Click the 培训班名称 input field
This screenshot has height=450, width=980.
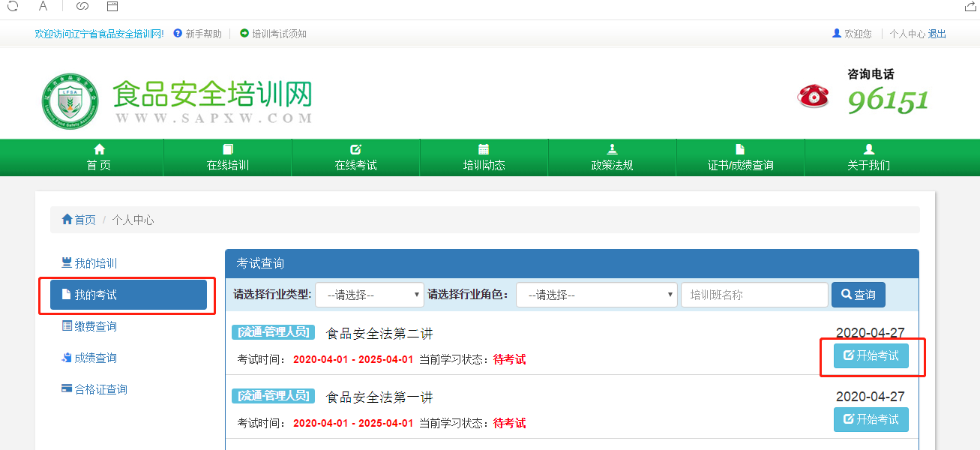754,295
